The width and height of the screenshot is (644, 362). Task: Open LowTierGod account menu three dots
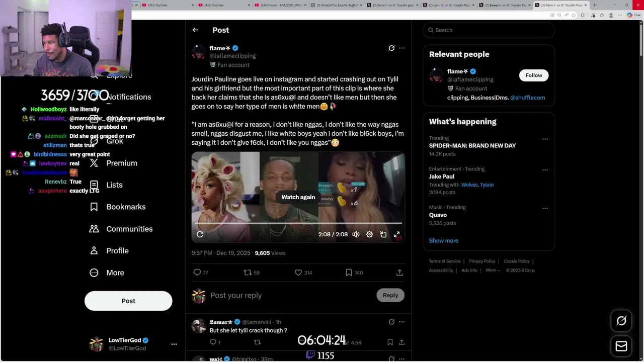[174, 344]
